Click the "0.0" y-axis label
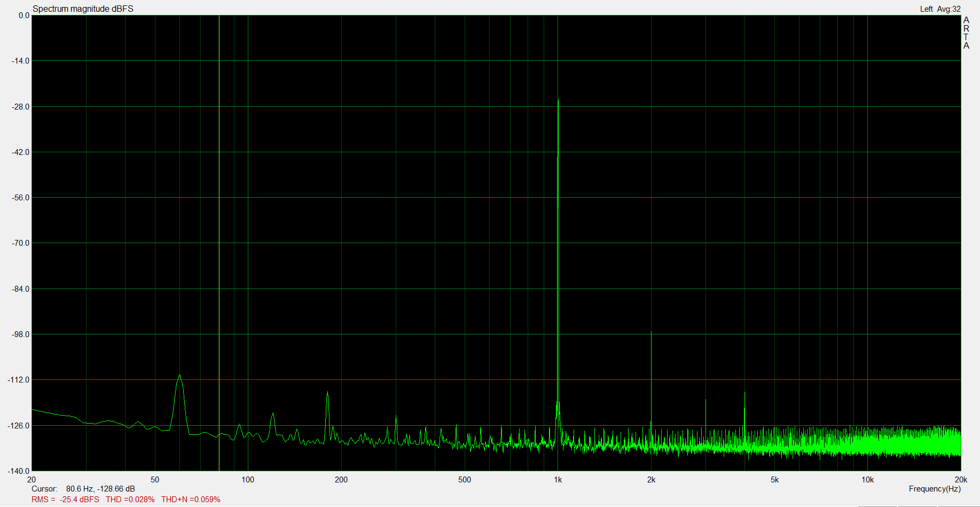Image resolution: width=980 pixels, height=507 pixels. pos(24,15)
